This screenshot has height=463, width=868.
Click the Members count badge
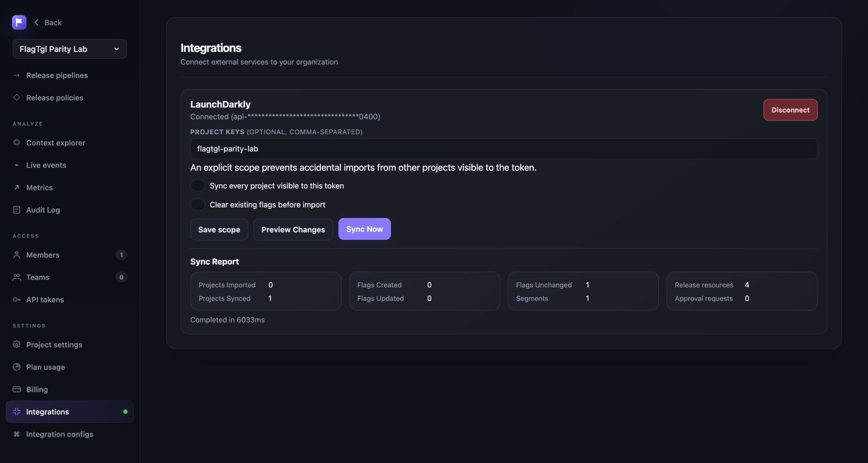(121, 255)
